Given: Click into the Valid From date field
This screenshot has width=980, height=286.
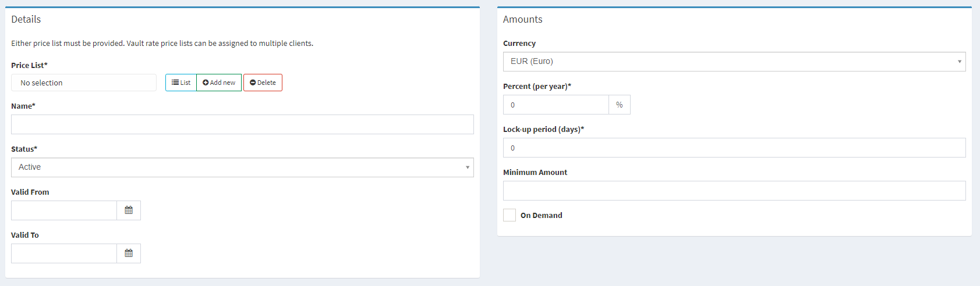Looking at the screenshot, I should coord(64,210).
